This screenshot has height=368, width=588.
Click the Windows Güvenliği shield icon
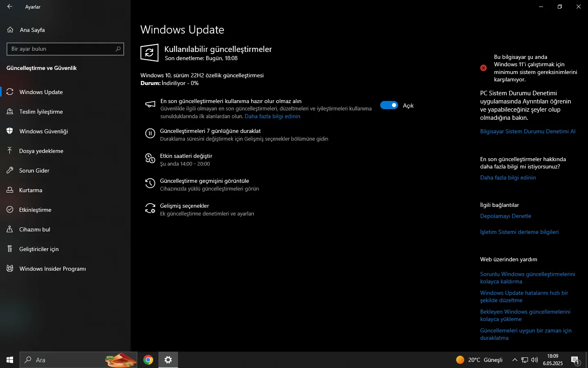10,131
